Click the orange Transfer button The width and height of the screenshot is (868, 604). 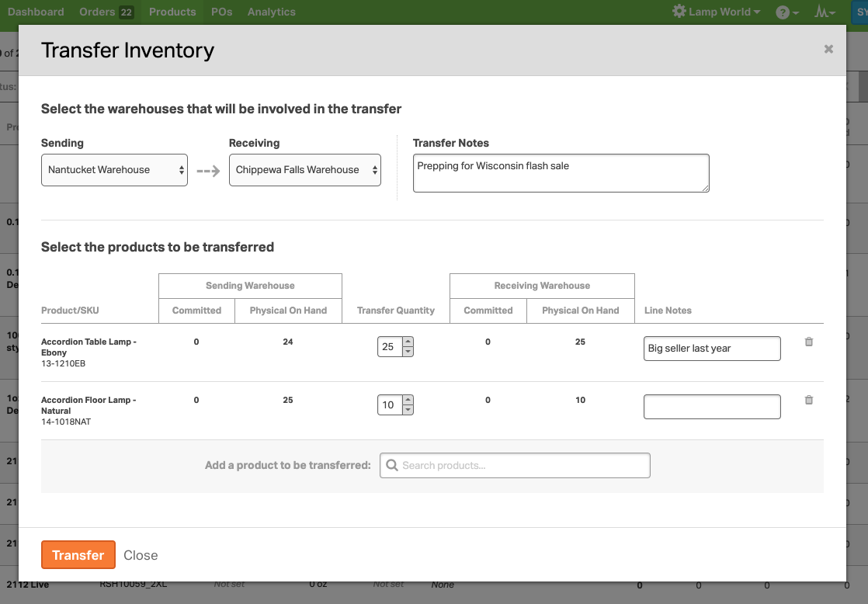pyautogui.click(x=78, y=554)
